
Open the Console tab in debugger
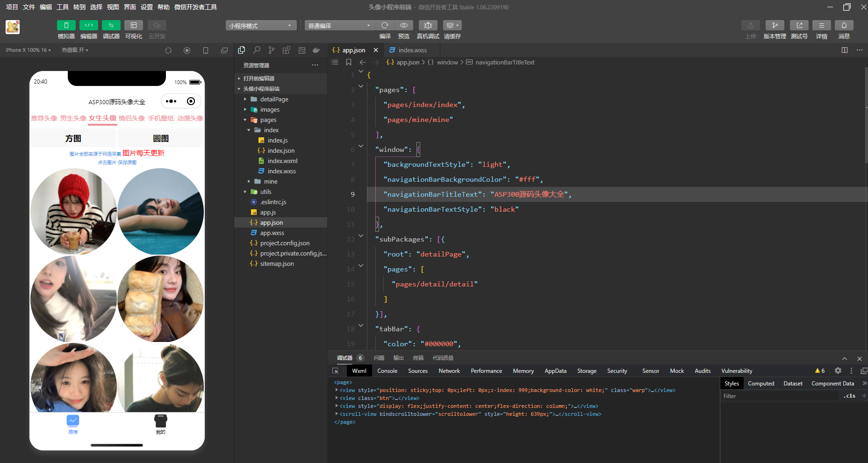click(x=387, y=370)
